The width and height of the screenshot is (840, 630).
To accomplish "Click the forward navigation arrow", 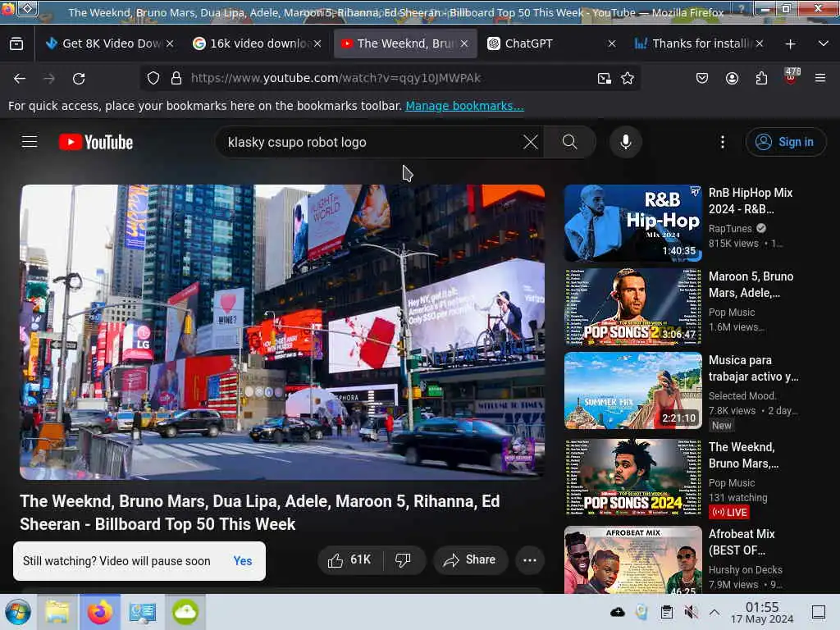I will 48,78.
